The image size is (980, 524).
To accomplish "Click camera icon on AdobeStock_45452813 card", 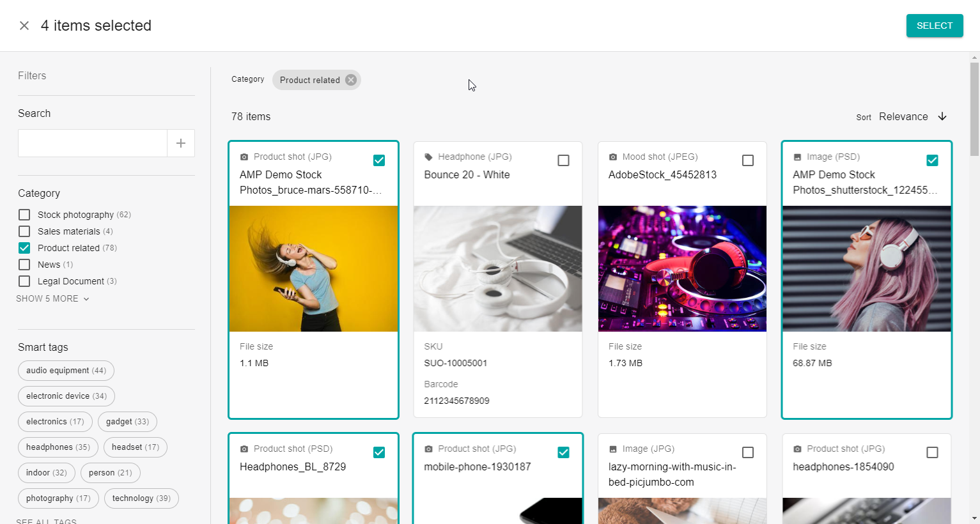I will [x=613, y=157].
